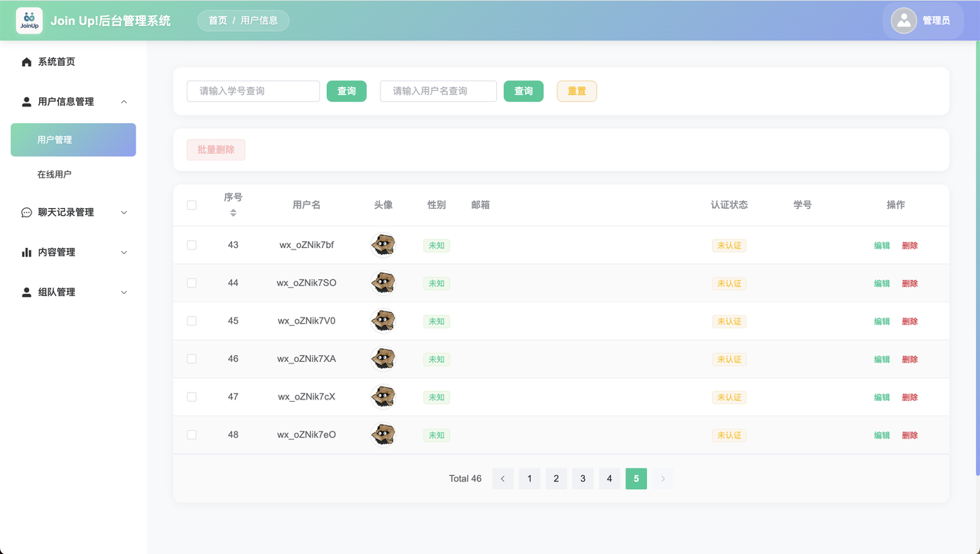Screen dimensions: 980x554
Task: Expand the 组队管理 menu chevron
Action: click(x=124, y=292)
